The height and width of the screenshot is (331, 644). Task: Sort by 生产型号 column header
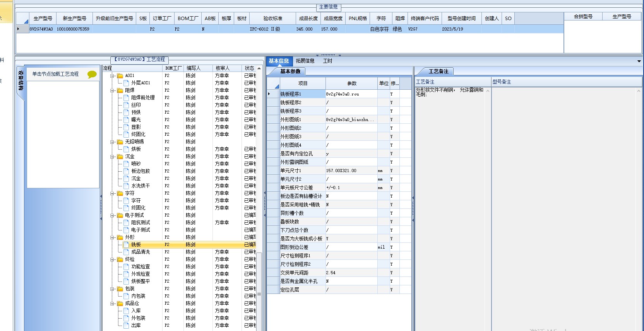point(43,18)
